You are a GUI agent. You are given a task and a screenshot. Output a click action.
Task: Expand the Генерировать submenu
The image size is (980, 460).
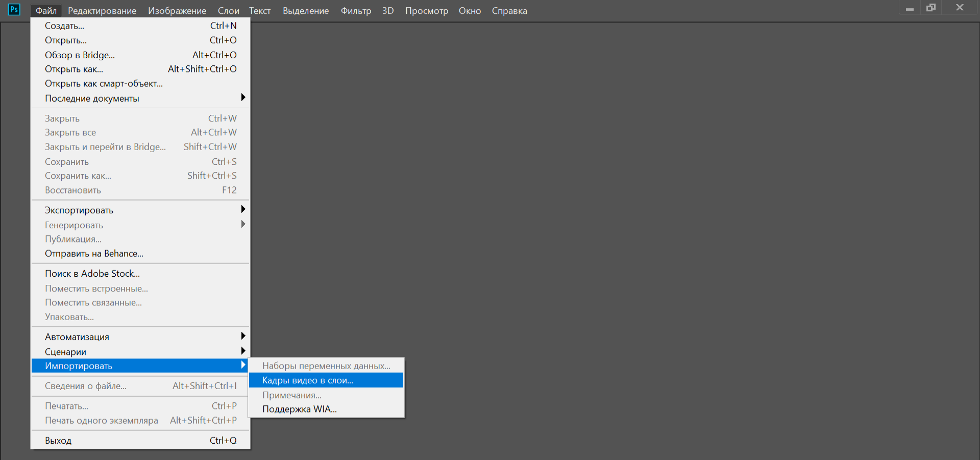(140, 225)
